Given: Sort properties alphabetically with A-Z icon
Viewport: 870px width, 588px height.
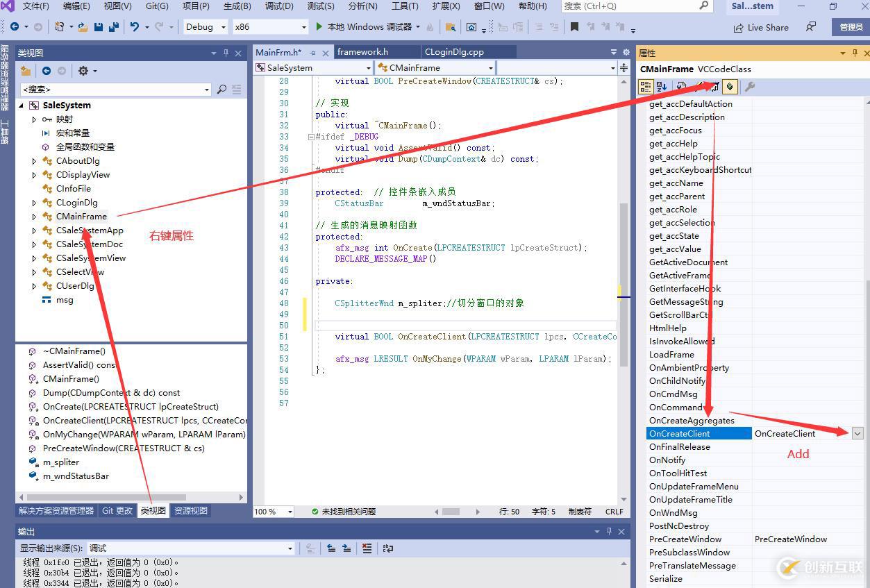Looking at the screenshot, I should pyautogui.click(x=662, y=87).
